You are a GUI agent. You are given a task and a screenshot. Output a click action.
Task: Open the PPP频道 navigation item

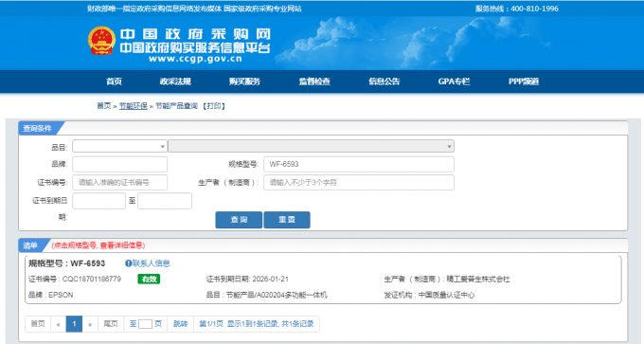524,81
